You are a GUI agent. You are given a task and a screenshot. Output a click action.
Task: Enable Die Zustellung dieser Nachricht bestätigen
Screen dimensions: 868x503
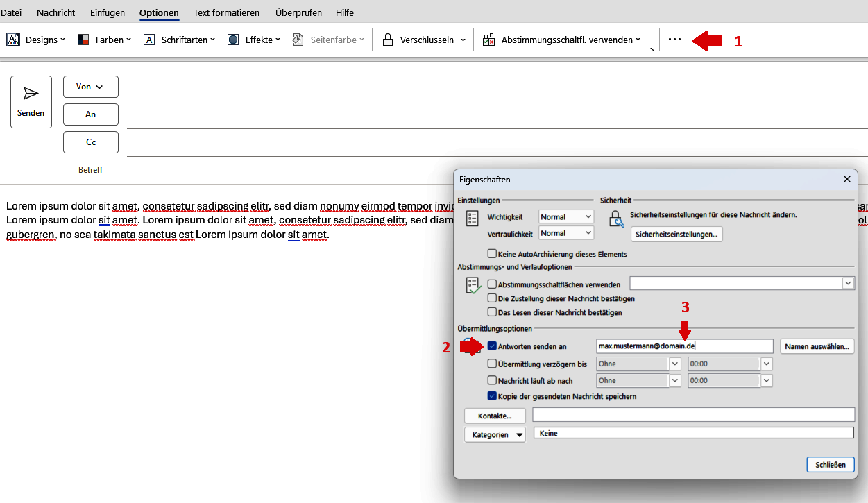click(x=493, y=300)
